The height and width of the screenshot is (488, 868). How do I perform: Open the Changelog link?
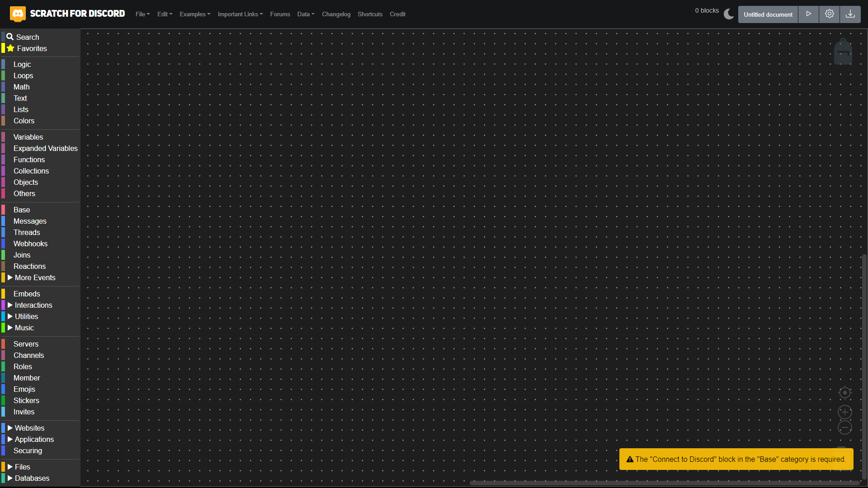pyautogui.click(x=336, y=14)
